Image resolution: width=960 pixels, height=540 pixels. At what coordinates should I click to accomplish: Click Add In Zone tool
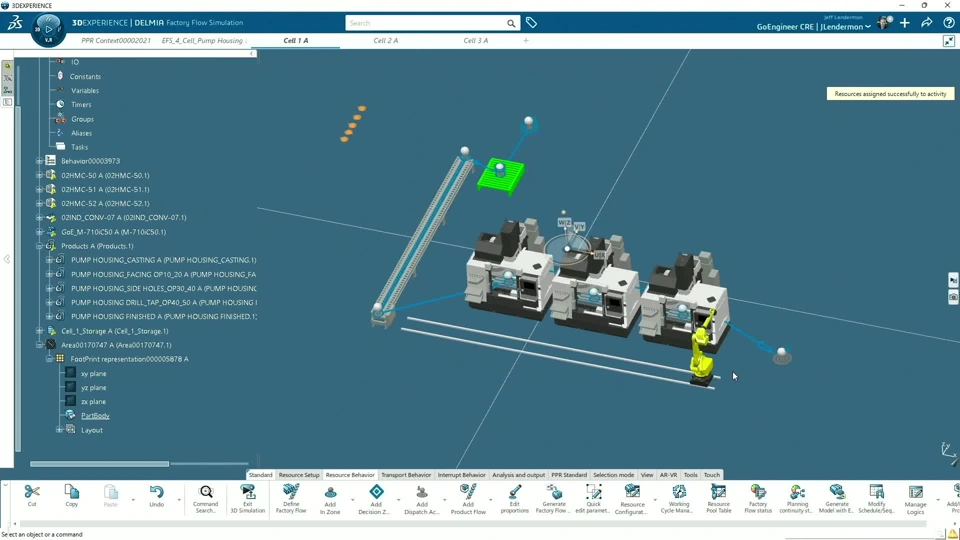[x=330, y=499]
